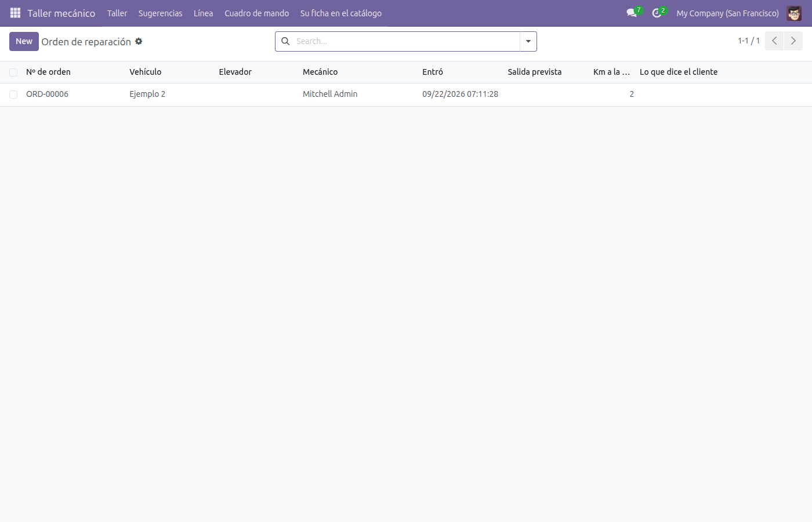Image resolution: width=812 pixels, height=522 pixels.
Task: Click the Taller mecánico app title
Action: tap(61, 13)
